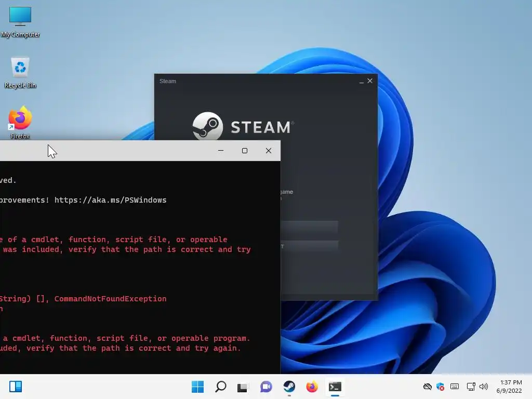532x399 pixels.
Task: Click the lower input field in Steam
Action: pyautogui.click(x=309, y=246)
